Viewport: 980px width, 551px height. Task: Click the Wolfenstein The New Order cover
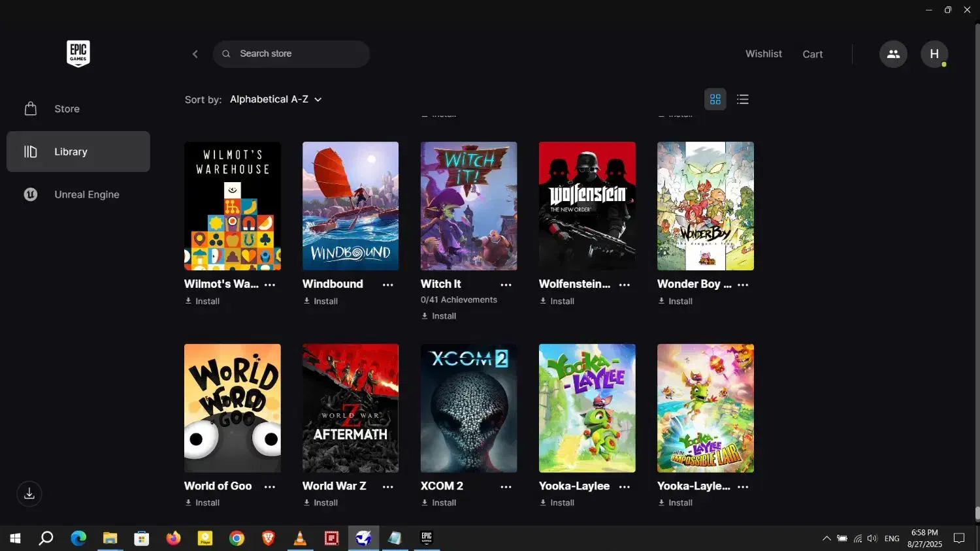(x=587, y=206)
